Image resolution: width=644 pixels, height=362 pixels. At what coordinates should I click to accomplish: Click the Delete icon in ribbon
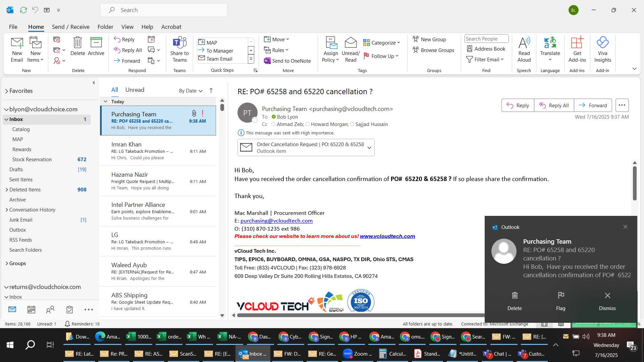pyautogui.click(x=77, y=46)
